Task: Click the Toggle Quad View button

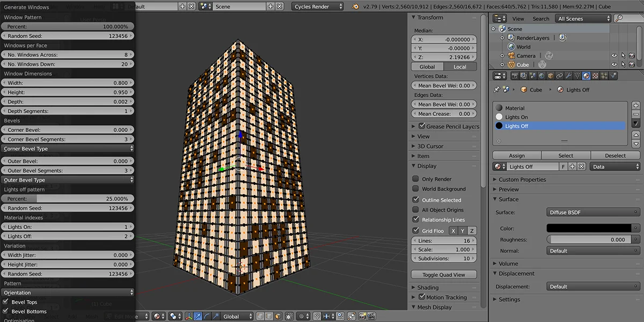Action: (x=444, y=275)
